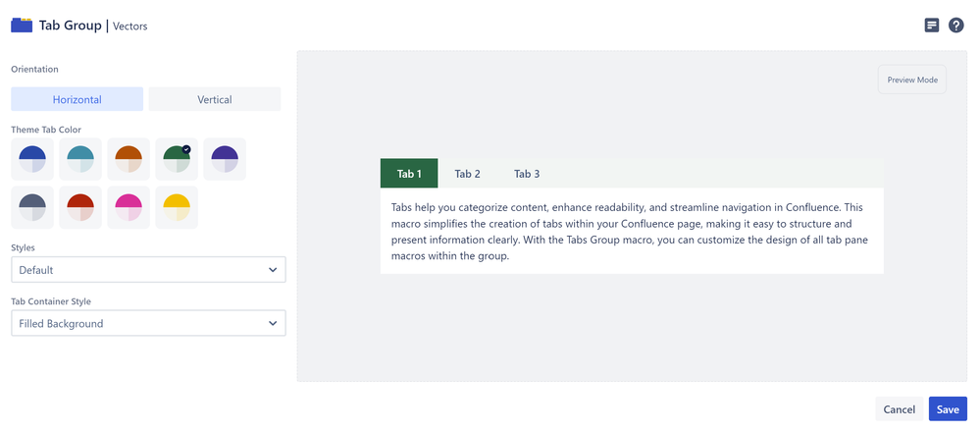980x432 pixels.
Task: Switch to Tab 2 in preview
Action: (x=467, y=174)
